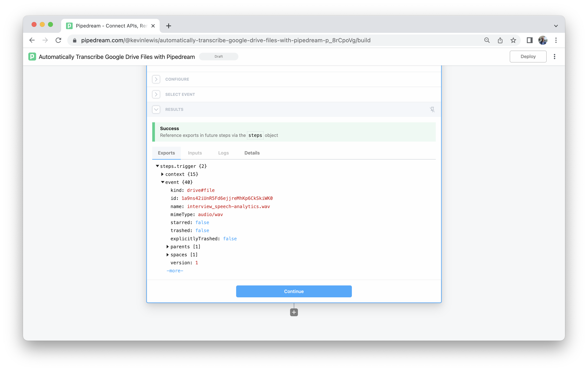Go back with the browser back arrow

(32, 40)
